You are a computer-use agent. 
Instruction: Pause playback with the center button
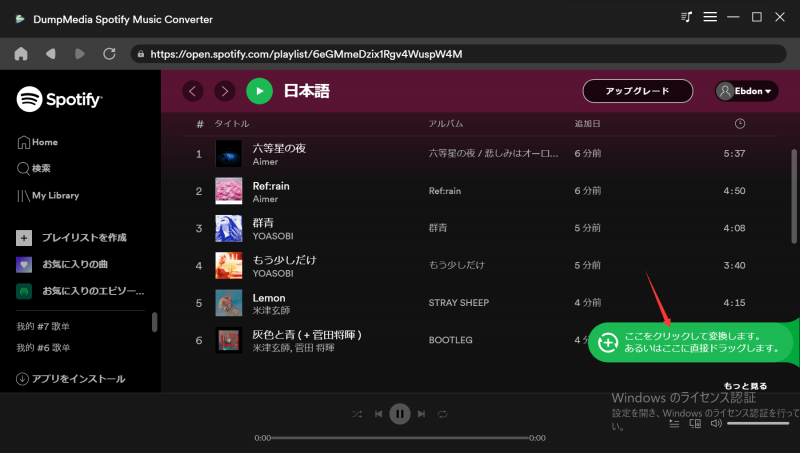[x=400, y=414]
